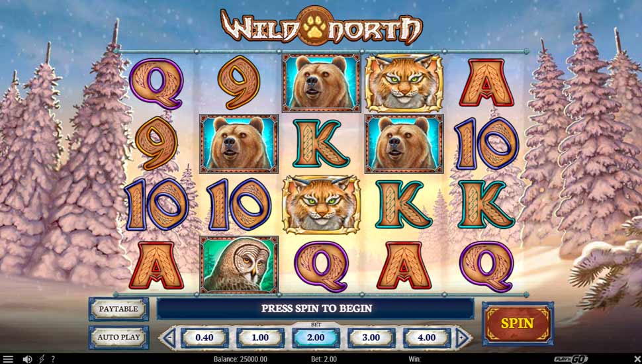
Task: Select the 3.00 bet value
Action: (371, 338)
